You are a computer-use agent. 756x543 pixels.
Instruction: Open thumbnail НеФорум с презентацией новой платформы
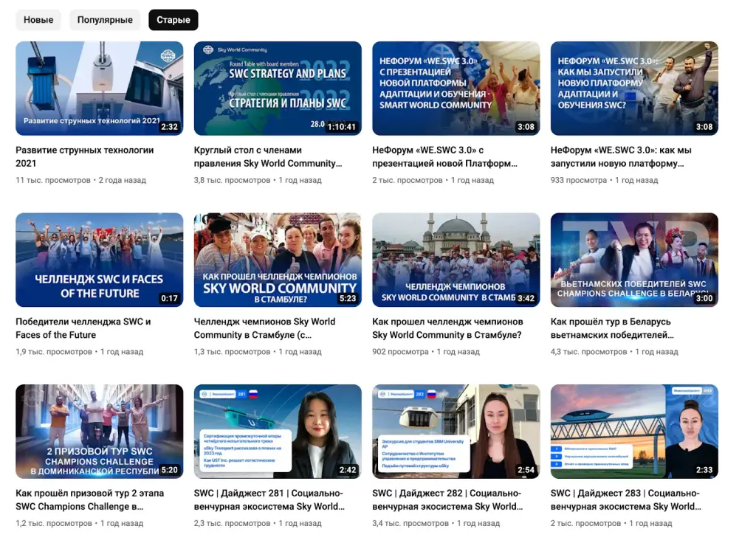coord(456,89)
